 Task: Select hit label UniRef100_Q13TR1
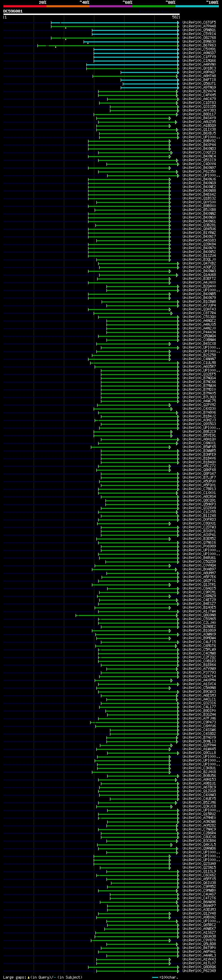(199, 584)
